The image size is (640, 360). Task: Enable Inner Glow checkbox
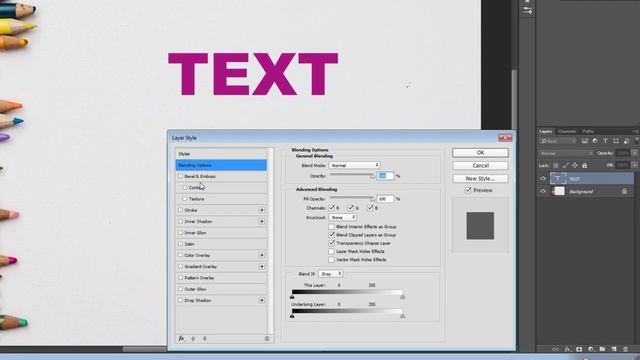pyautogui.click(x=180, y=233)
